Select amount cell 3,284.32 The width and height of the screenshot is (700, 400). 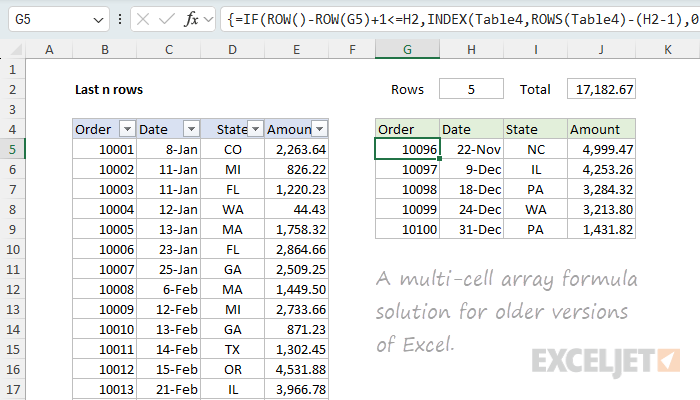601,189
